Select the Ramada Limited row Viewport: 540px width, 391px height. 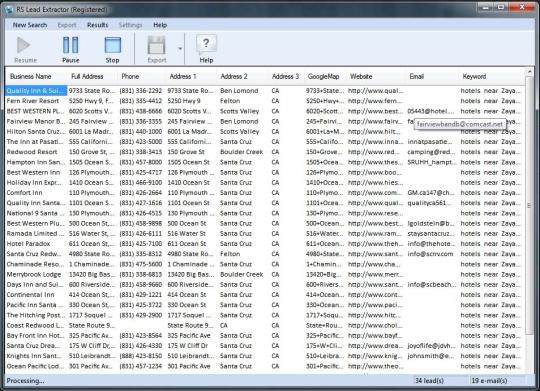(265, 234)
